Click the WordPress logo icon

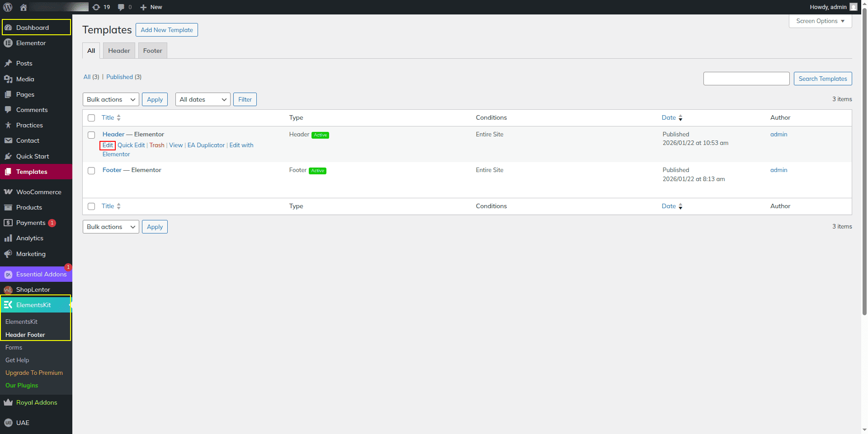8,7
